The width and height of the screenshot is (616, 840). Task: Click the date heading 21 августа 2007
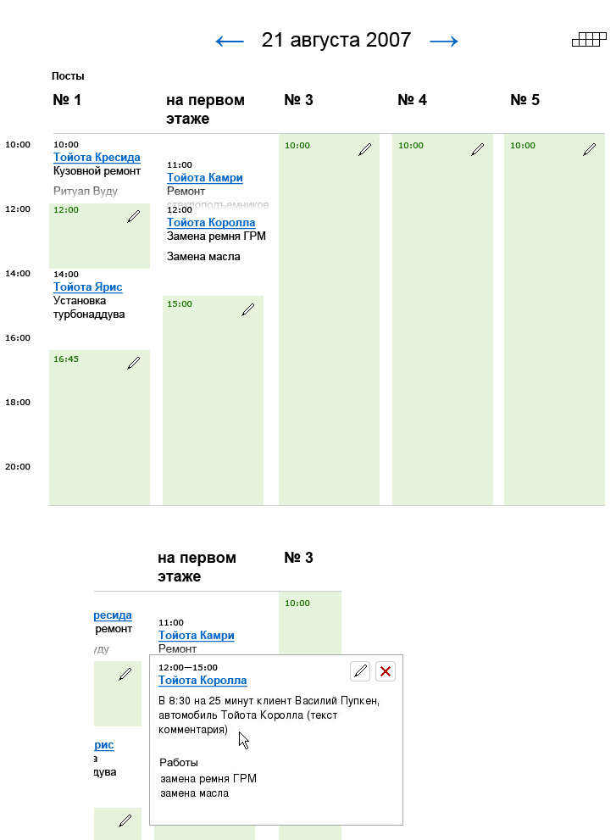[x=336, y=40]
